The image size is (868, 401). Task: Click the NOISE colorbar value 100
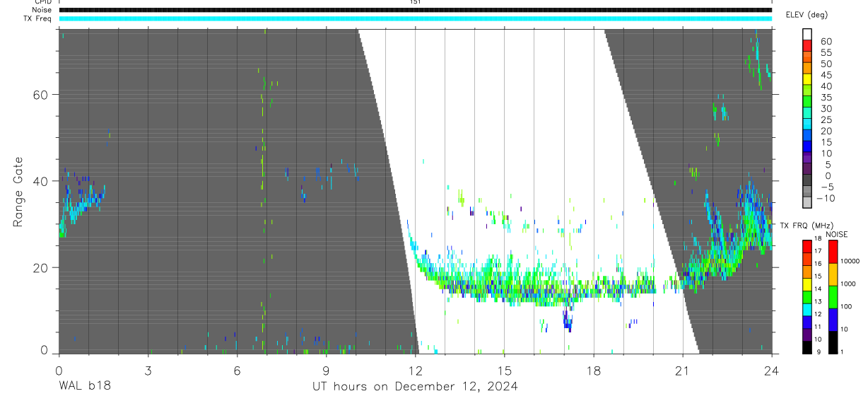pos(847,306)
